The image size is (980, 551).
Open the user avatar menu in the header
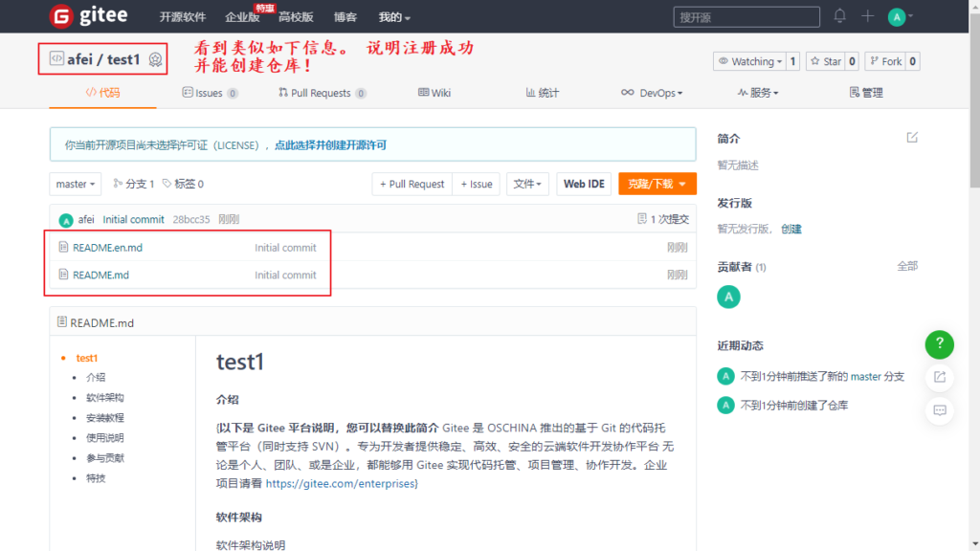click(x=900, y=16)
